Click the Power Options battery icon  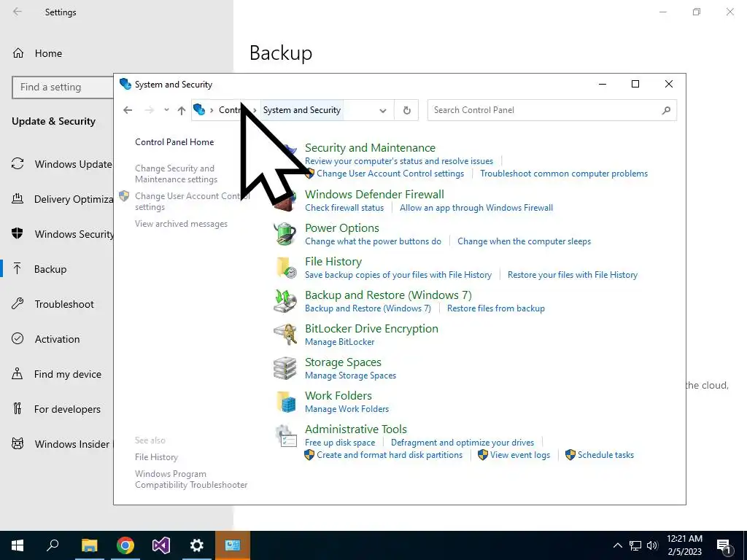point(285,234)
